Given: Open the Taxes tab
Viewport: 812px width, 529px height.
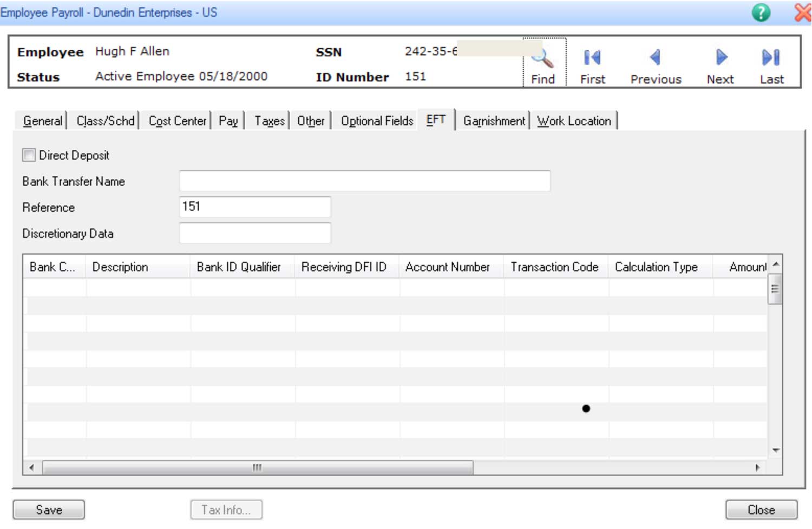Looking at the screenshot, I should [269, 121].
